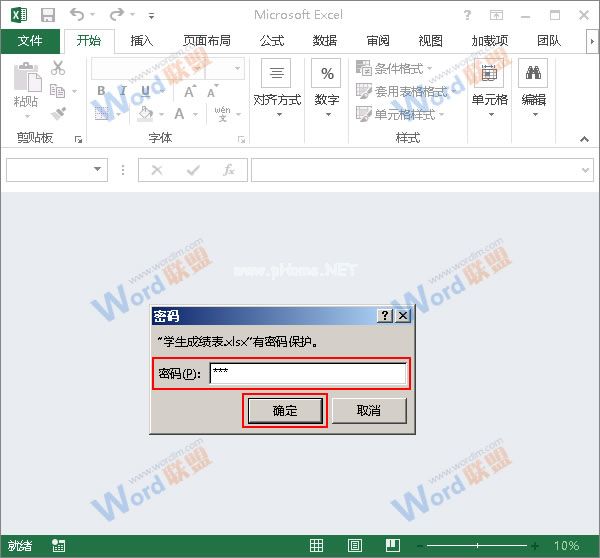Click the Save icon in quick access toolbar

[x=48, y=15]
